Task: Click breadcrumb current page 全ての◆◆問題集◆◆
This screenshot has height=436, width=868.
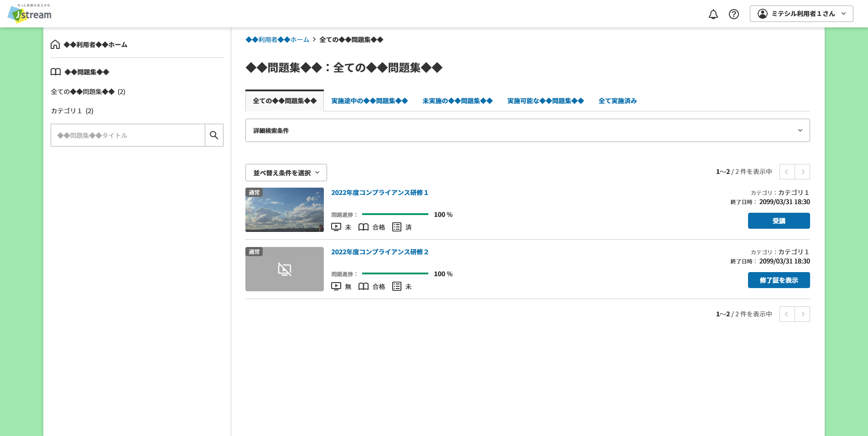Action: pos(351,40)
